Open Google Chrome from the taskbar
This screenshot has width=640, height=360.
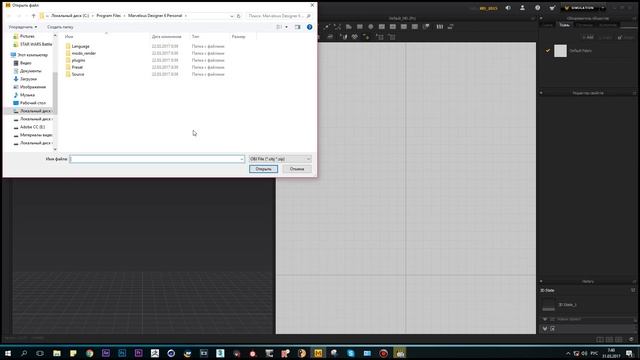point(89,353)
